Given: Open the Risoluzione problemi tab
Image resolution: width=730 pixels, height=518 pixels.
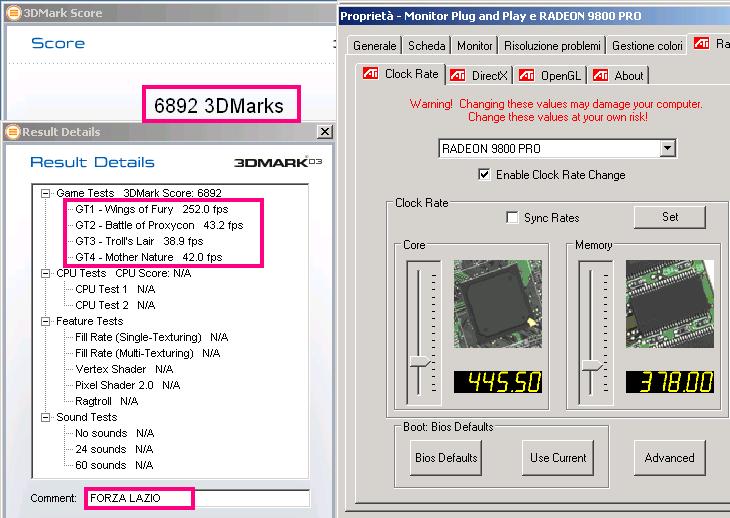Looking at the screenshot, I should pos(552,46).
